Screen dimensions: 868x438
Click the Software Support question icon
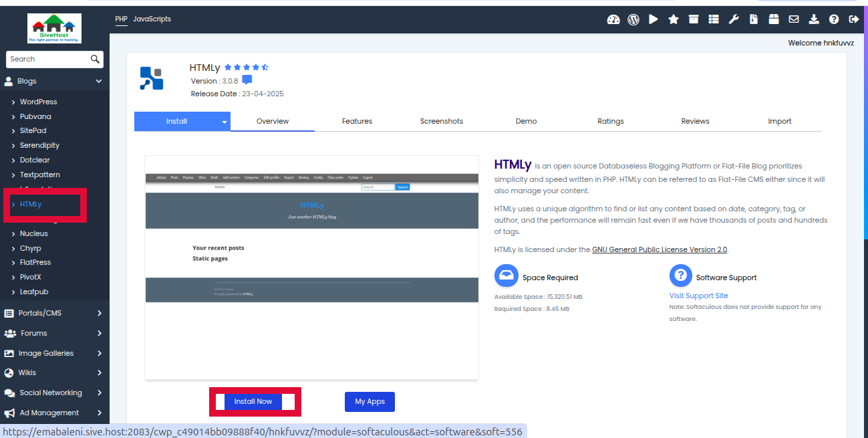pos(681,276)
